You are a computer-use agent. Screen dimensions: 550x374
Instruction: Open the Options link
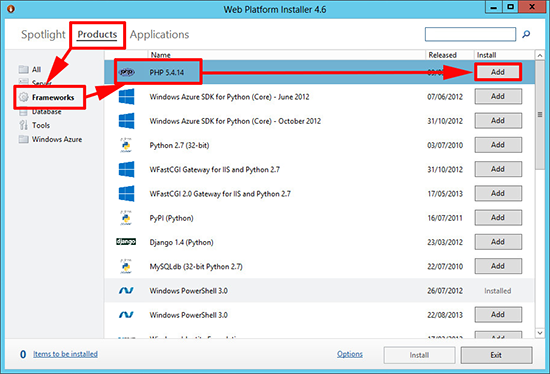pyautogui.click(x=350, y=354)
